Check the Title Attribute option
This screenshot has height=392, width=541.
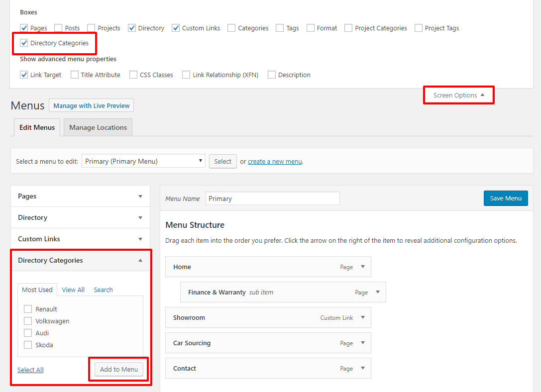(x=73, y=74)
